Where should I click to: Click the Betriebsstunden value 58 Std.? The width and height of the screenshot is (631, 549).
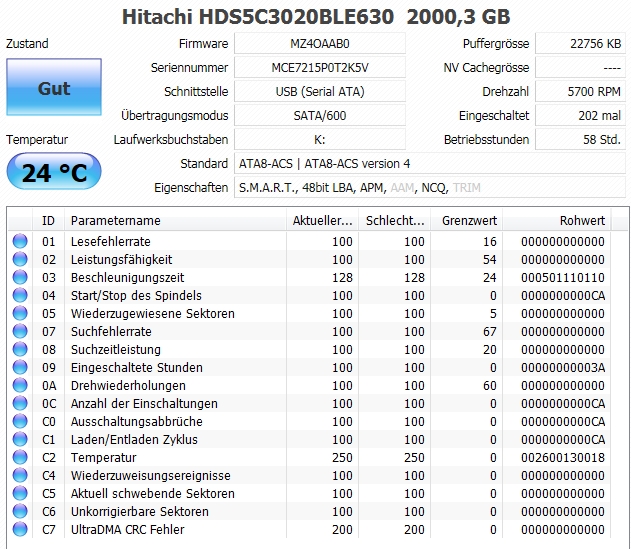(580, 140)
